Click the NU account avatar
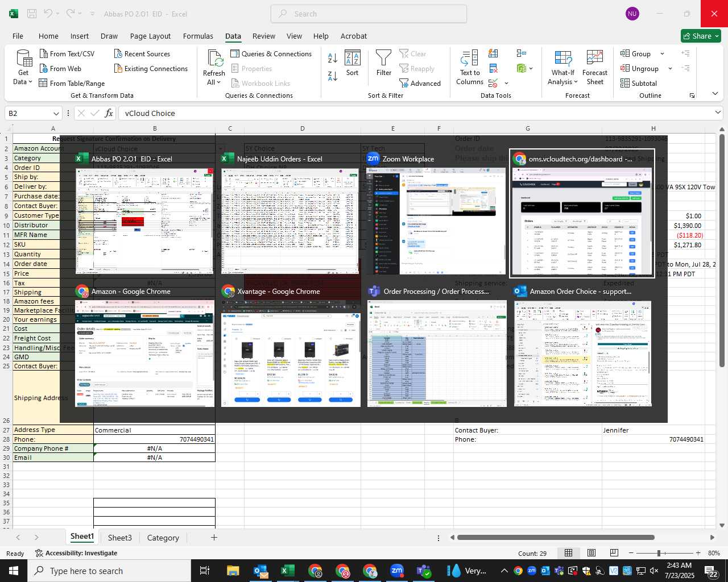Image resolution: width=728 pixels, height=582 pixels. tap(632, 14)
